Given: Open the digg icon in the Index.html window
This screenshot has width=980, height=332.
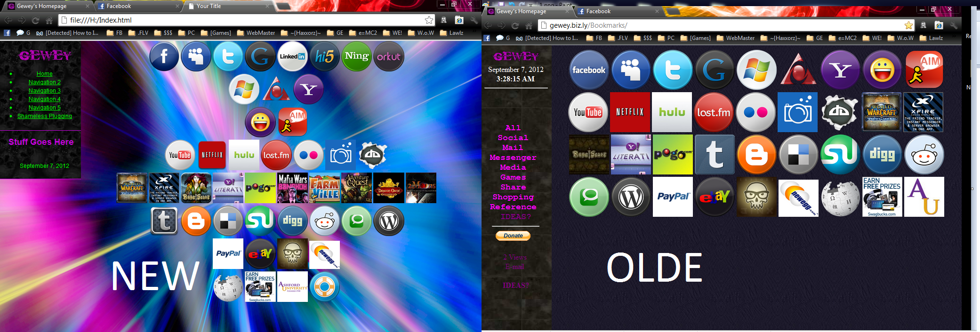Looking at the screenshot, I should coord(292,221).
